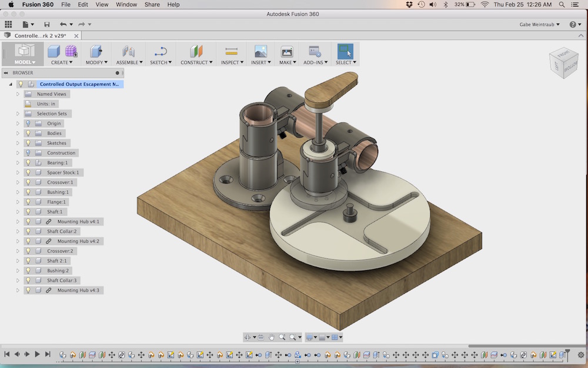The image size is (588, 368).
Task: Open the SKETCH tool icon
Action: [x=161, y=51]
